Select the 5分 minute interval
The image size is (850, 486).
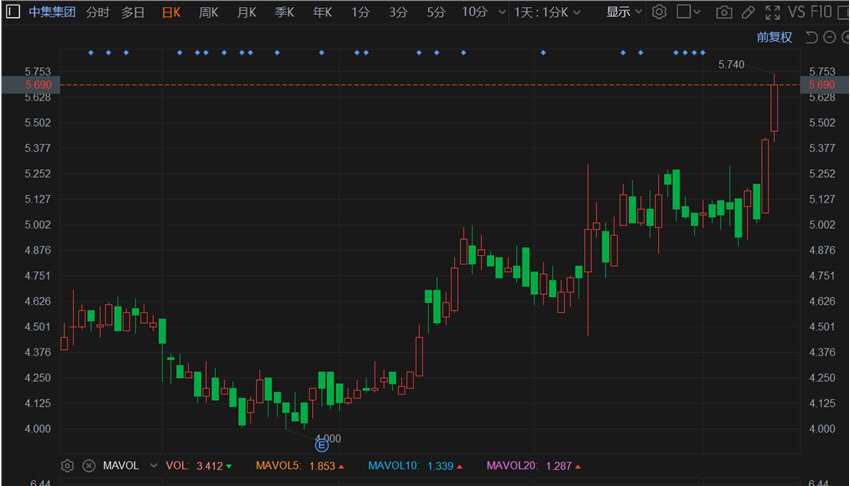(x=436, y=12)
